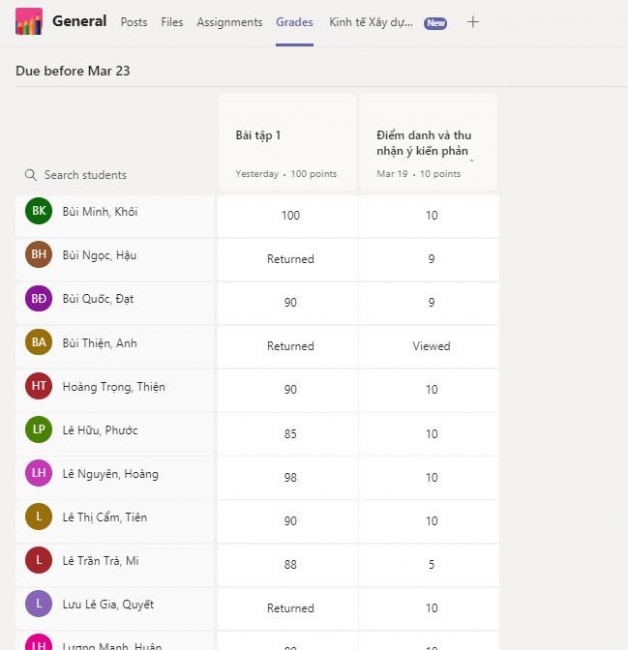Click Lê Nguyên, Hoàng's LH avatar
Viewport: 628px width, 650px height.
(x=39, y=474)
